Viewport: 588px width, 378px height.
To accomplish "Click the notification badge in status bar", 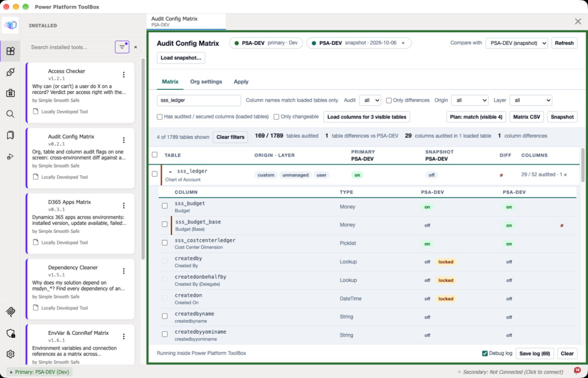I will [577, 371].
